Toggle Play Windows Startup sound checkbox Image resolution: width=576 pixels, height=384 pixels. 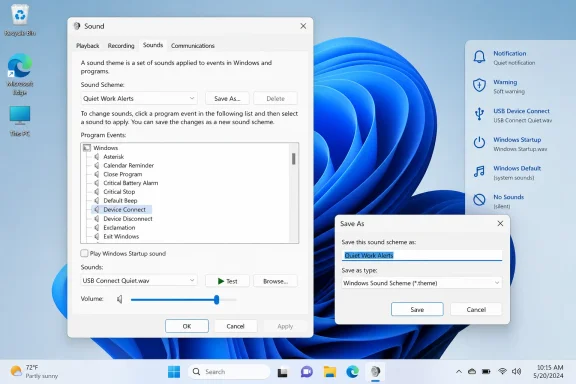tap(84, 253)
